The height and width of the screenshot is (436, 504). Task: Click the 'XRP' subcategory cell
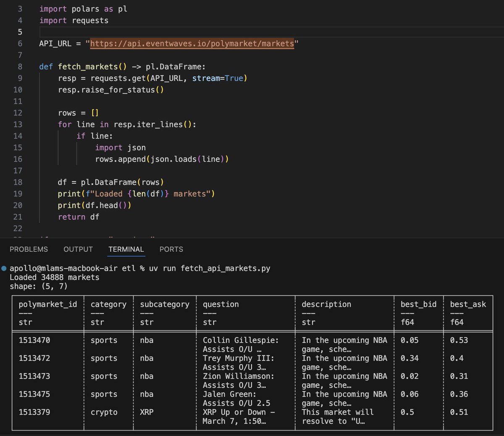coord(147,412)
